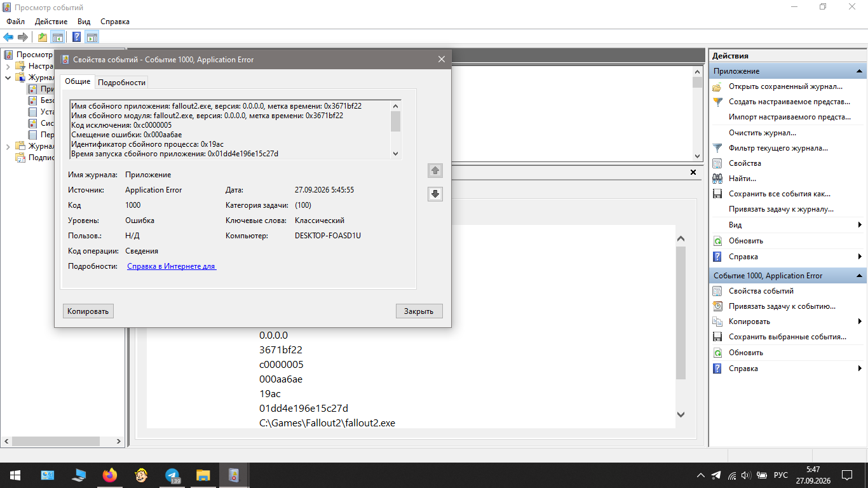
Task: Open the Windows Start menu
Action: 15,475
